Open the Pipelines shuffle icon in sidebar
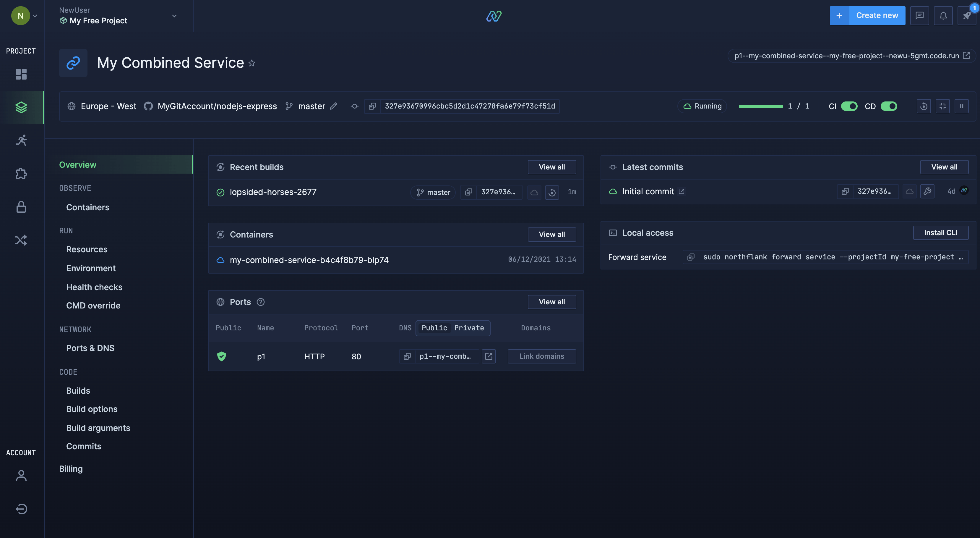Image resolution: width=980 pixels, height=538 pixels. click(21, 240)
